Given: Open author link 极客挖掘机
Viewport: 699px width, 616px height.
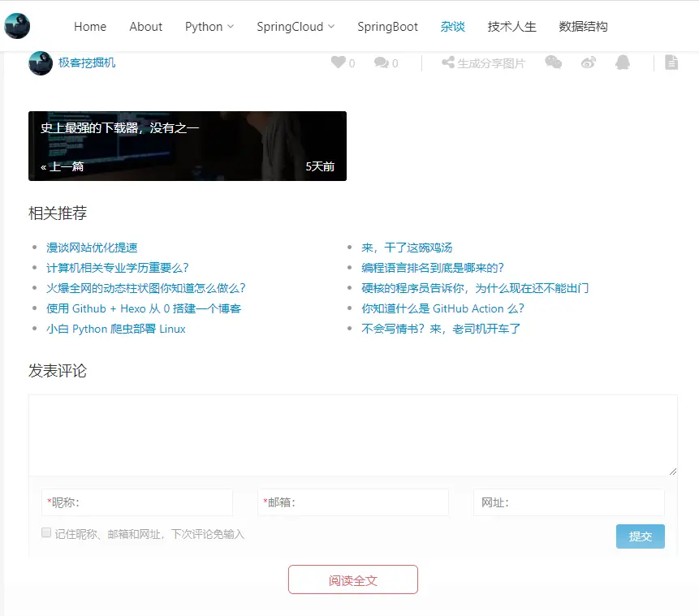Looking at the screenshot, I should [x=87, y=62].
